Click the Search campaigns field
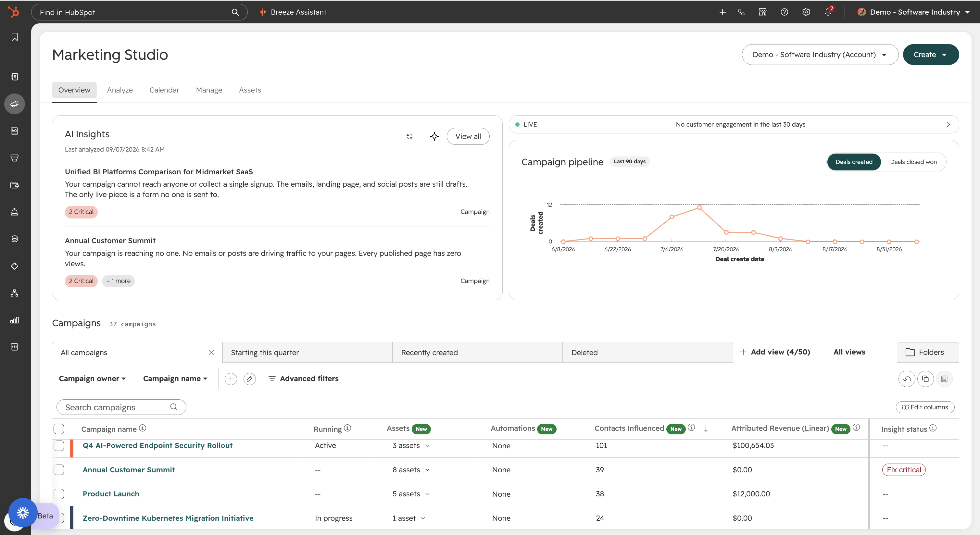The width and height of the screenshot is (980, 535). [121, 407]
